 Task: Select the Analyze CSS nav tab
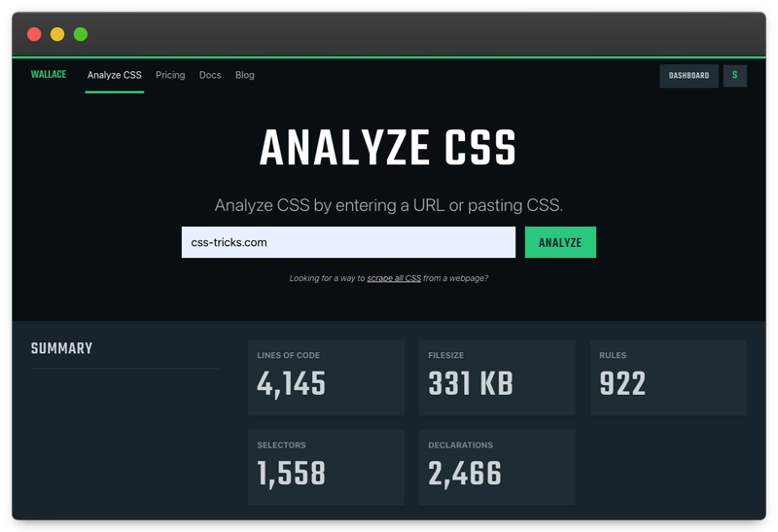coord(115,75)
